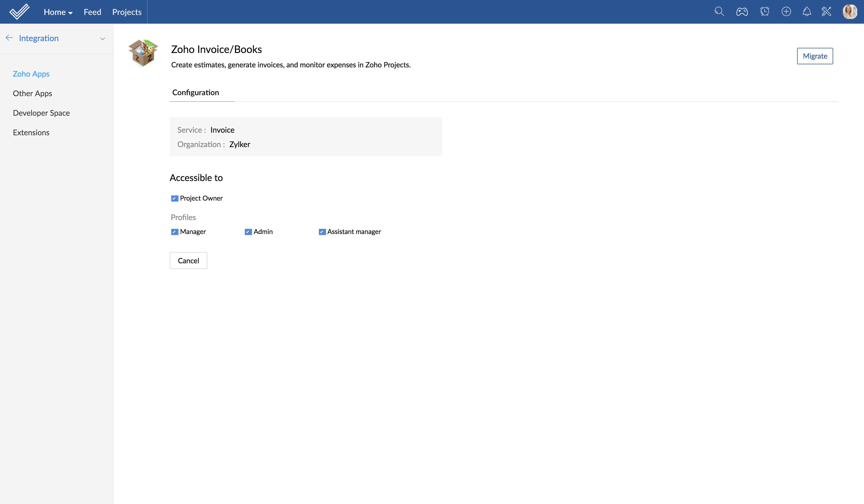The height and width of the screenshot is (504, 864).
Task: Open Developer Space in sidebar
Action: coord(41,113)
